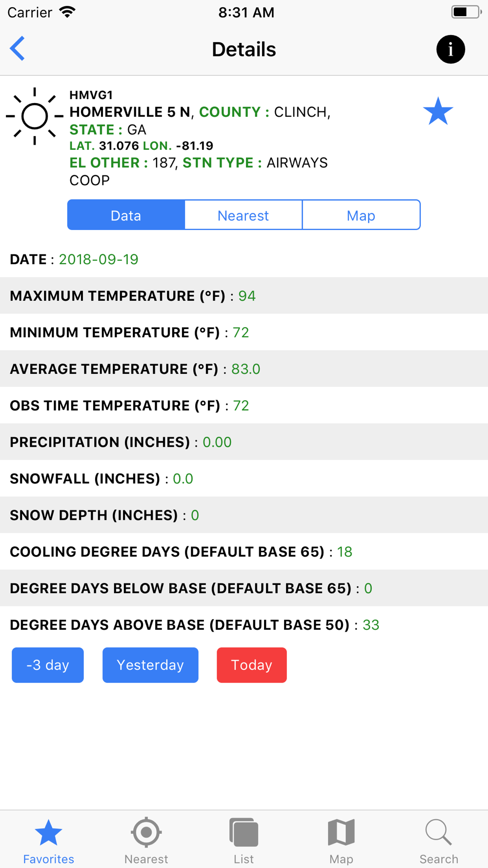488x868 pixels.
Task: Select the red Today button
Action: coord(252,665)
